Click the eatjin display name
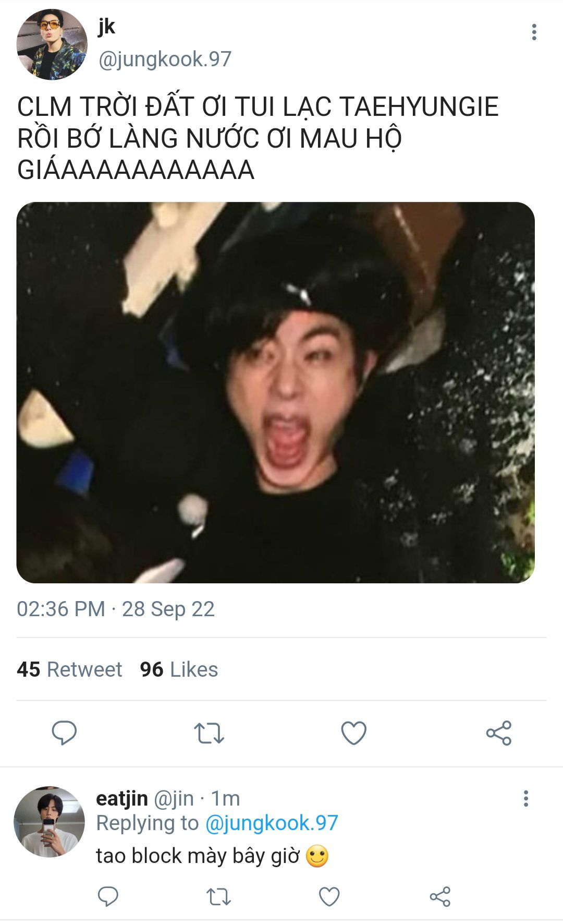 coord(122,798)
